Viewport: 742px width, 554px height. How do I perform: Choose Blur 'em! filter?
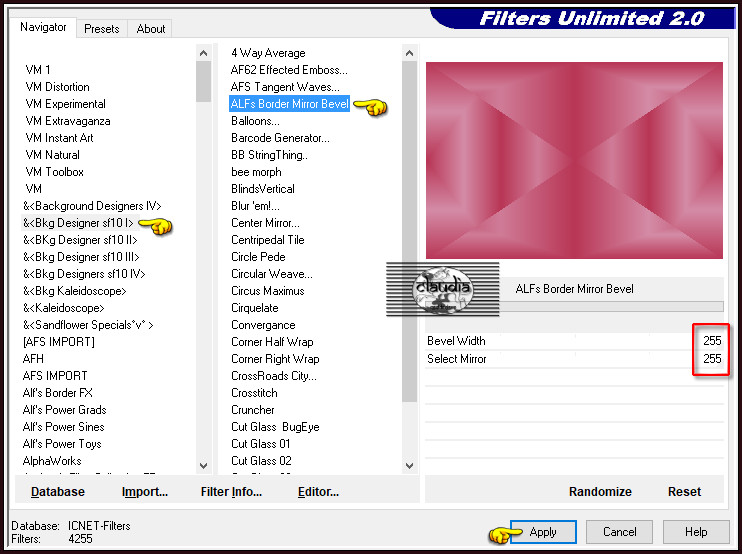pyautogui.click(x=255, y=206)
